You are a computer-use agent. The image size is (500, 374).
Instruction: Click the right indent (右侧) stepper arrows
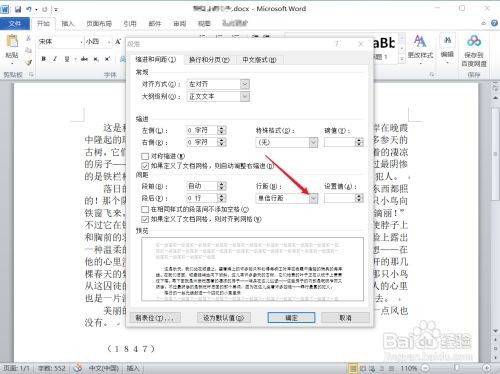pos(222,142)
